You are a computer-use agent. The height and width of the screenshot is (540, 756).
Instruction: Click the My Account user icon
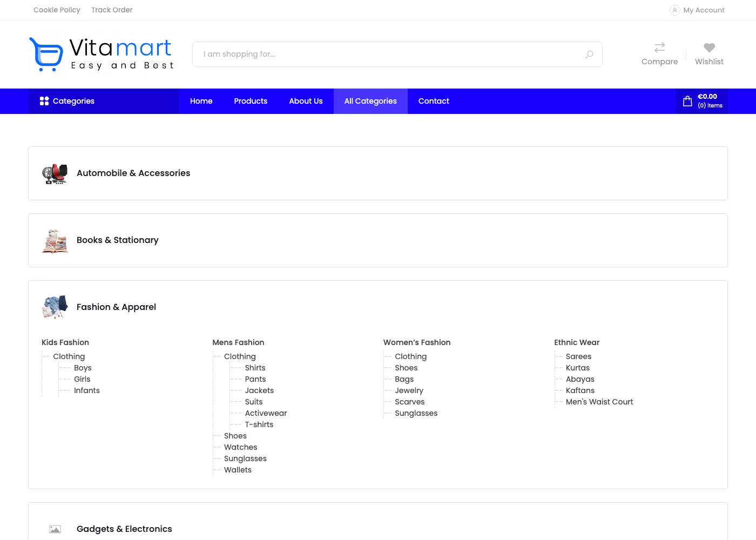click(674, 10)
